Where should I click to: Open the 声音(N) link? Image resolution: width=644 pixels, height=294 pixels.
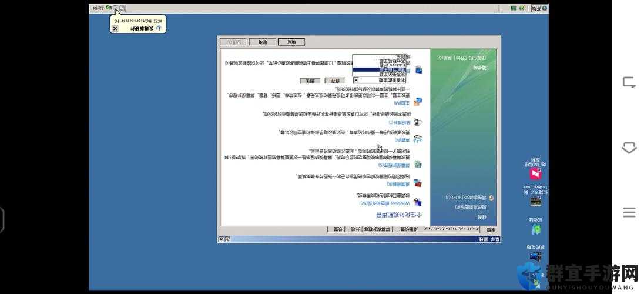click(402, 140)
